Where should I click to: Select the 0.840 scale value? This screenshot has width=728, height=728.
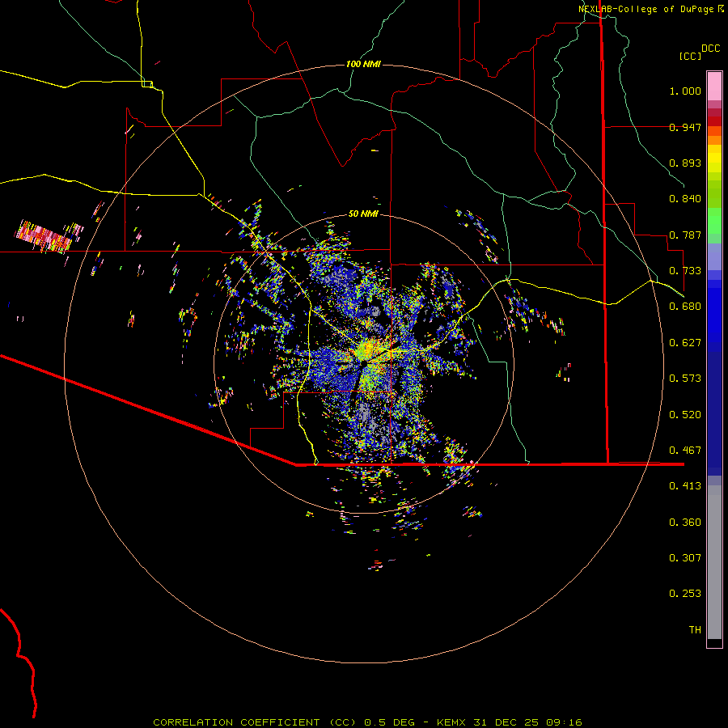(x=685, y=199)
